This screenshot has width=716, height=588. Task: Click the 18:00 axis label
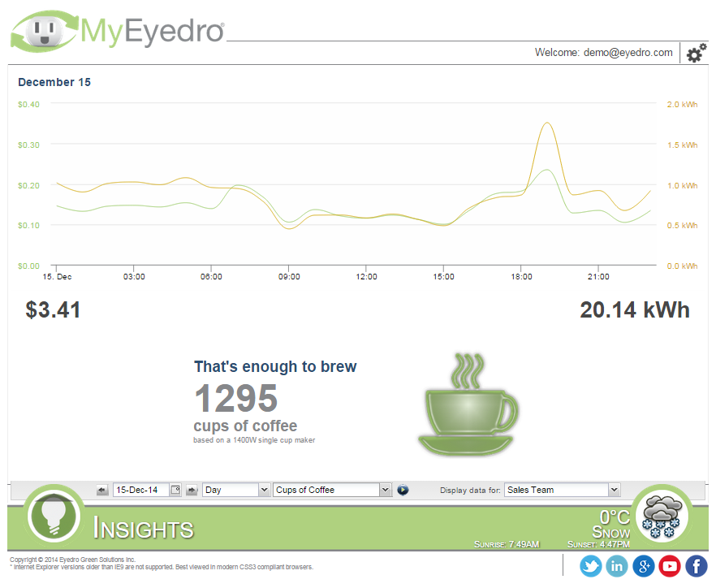click(x=521, y=277)
